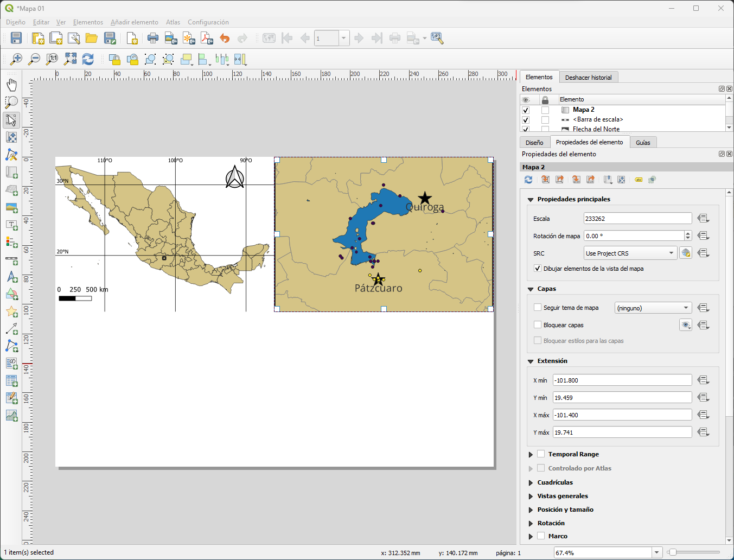Viewport: 734px width, 560px height.
Task: Click the Zoom out magnifier icon
Action: pos(34,59)
